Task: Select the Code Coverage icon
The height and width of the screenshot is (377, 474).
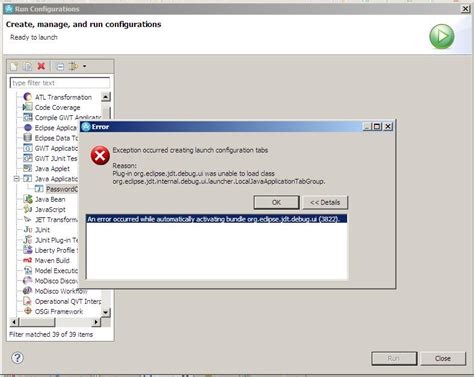Action: [x=28, y=107]
